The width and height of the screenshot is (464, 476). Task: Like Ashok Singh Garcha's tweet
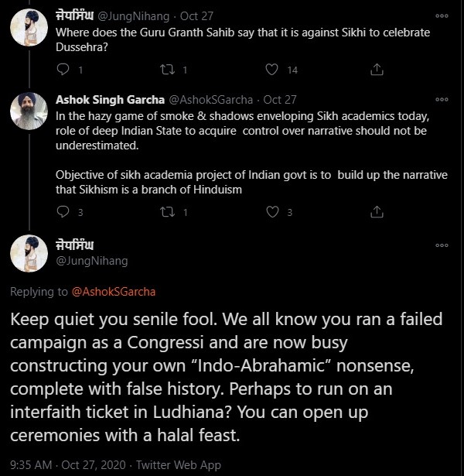tap(271, 211)
